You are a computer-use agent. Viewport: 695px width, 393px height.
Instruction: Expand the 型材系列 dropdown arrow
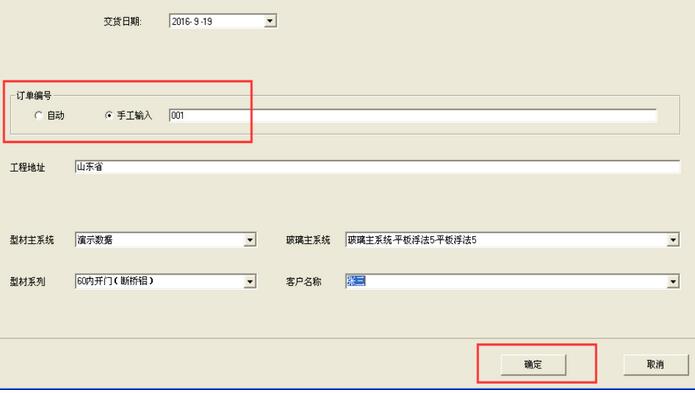point(250,281)
